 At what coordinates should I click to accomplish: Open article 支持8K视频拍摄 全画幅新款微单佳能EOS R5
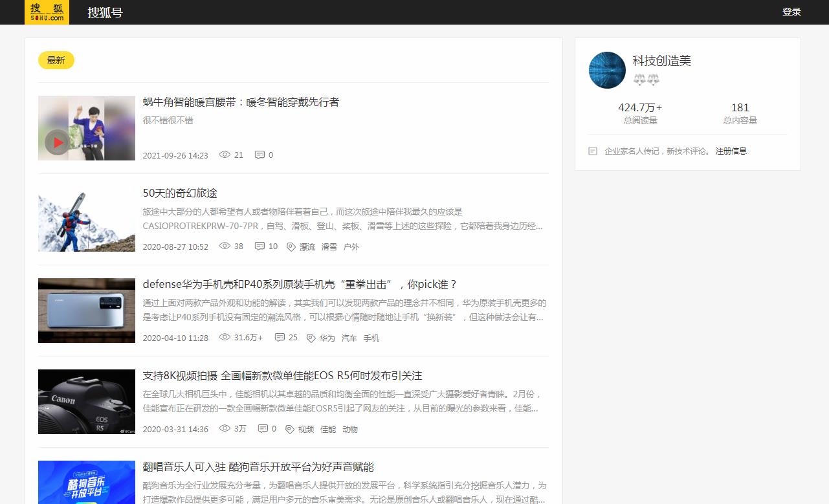(x=283, y=376)
